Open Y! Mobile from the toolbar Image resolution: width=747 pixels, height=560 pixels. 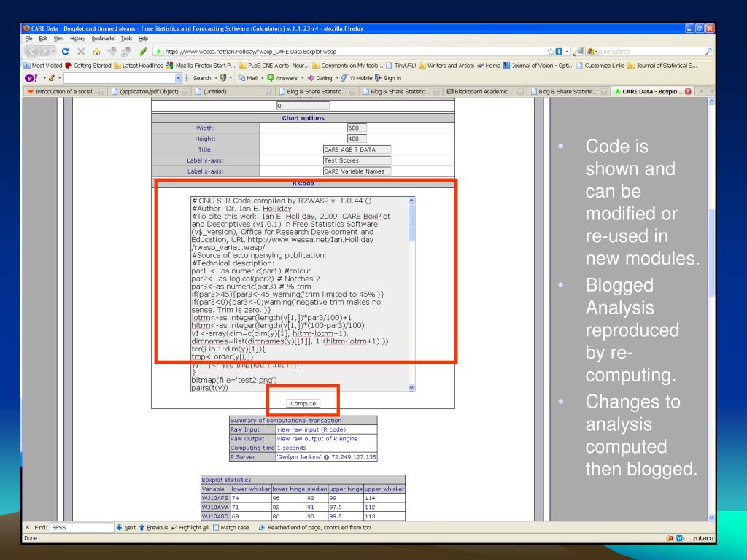pos(356,78)
